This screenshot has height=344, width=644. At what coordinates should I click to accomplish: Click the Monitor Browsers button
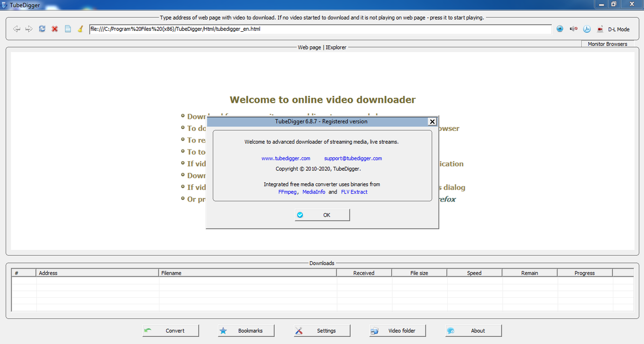(x=607, y=44)
